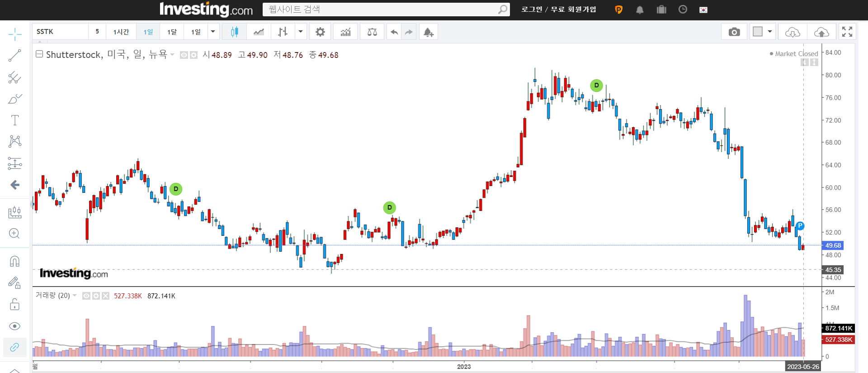The image size is (868, 373).
Task: Toggle magnet mode in the sidebar
Action: pos(14,261)
